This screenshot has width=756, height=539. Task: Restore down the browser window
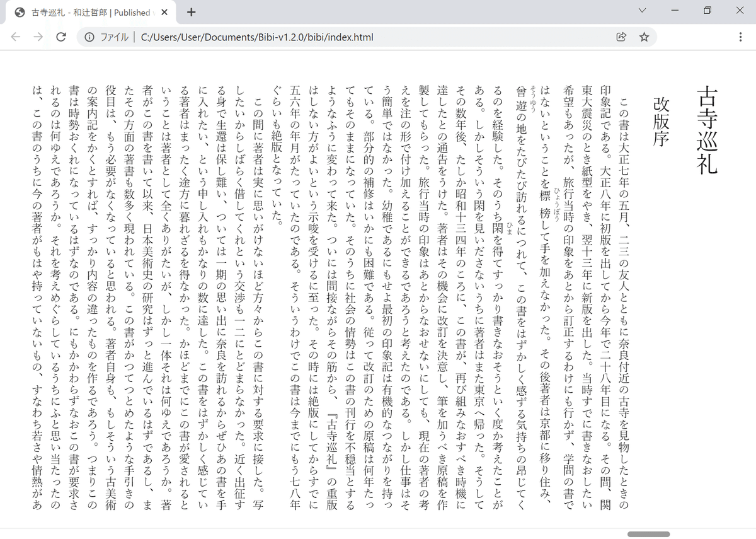pyautogui.click(x=707, y=10)
